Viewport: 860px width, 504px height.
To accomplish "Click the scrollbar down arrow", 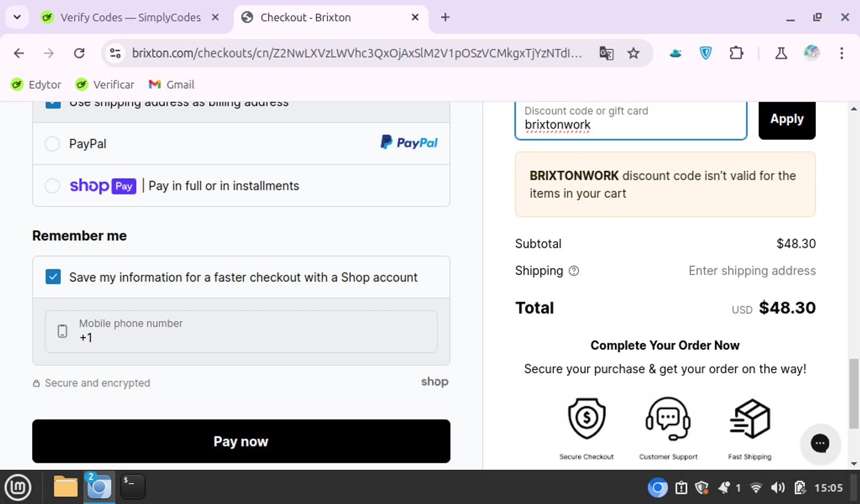I will pos(854,464).
